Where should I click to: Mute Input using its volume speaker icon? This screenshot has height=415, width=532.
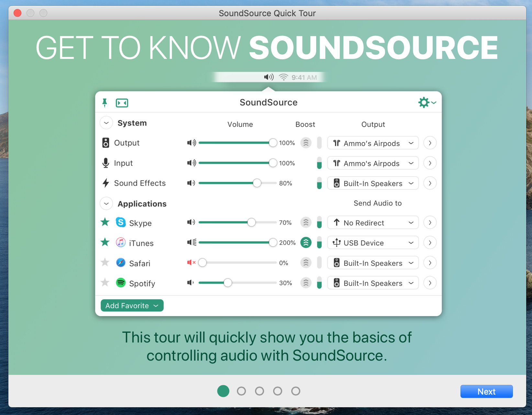tap(192, 163)
